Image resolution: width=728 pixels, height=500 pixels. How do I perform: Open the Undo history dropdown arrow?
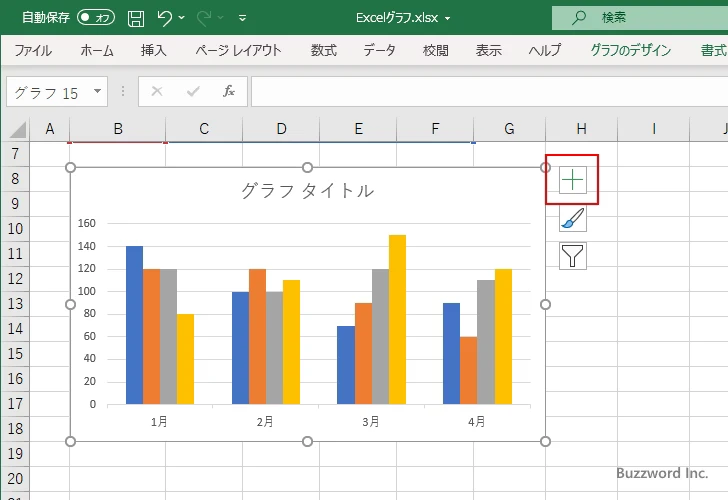click(182, 18)
